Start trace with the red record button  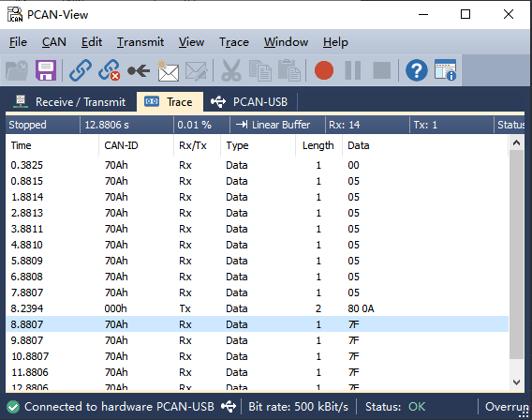pos(324,70)
